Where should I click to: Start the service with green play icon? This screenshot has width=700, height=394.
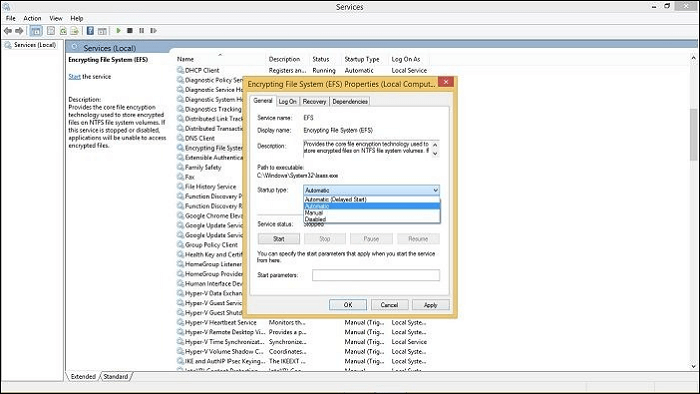point(118,30)
